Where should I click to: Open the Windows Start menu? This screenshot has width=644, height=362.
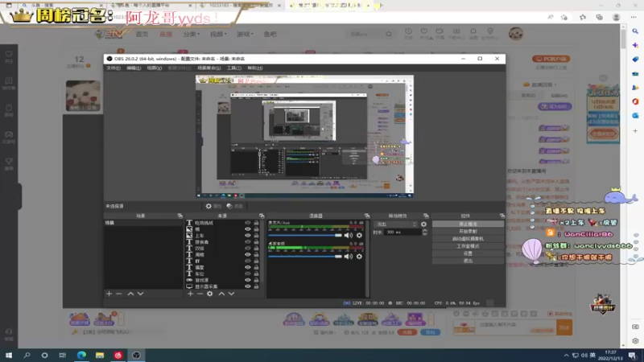[x=9, y=355]
